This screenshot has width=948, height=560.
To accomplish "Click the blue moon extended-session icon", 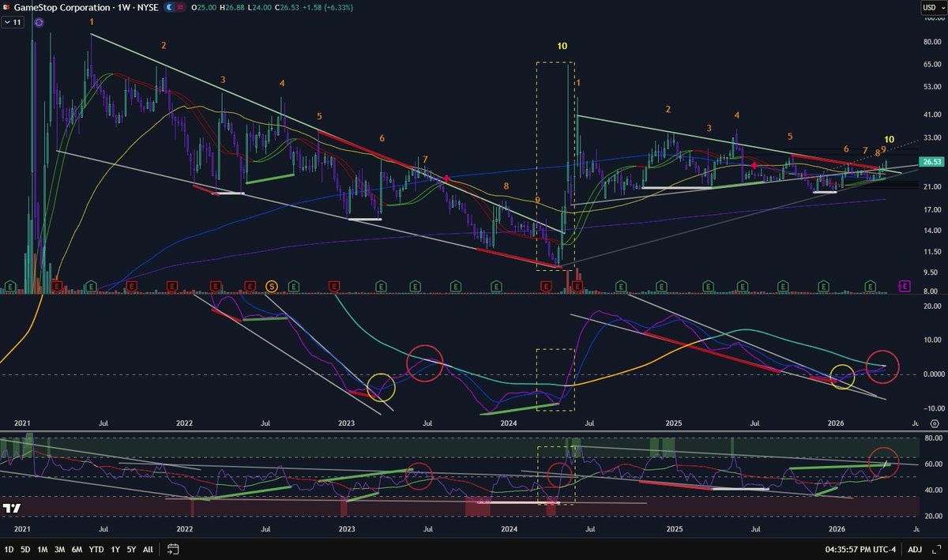I will (x=169, y=7).
